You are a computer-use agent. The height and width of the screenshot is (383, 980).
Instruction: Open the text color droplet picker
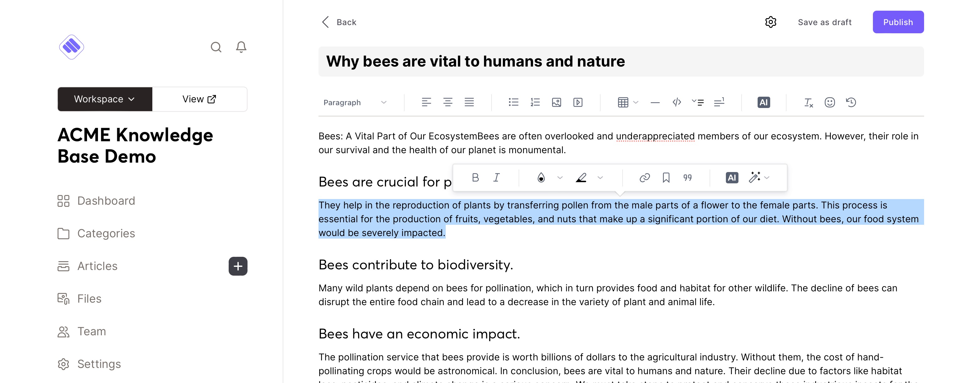[x=541, y=178]
